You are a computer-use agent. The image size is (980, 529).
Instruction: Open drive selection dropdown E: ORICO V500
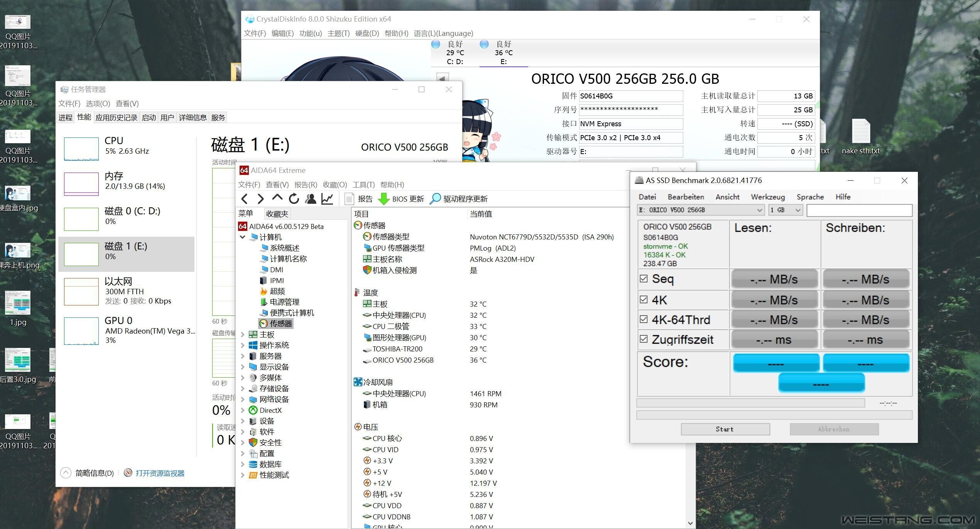point(701,210)
